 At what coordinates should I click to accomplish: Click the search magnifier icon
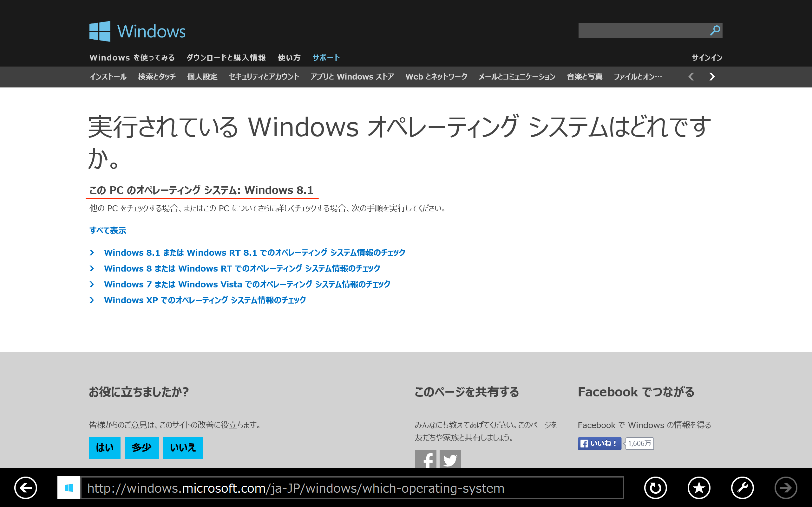click(715, 30)
